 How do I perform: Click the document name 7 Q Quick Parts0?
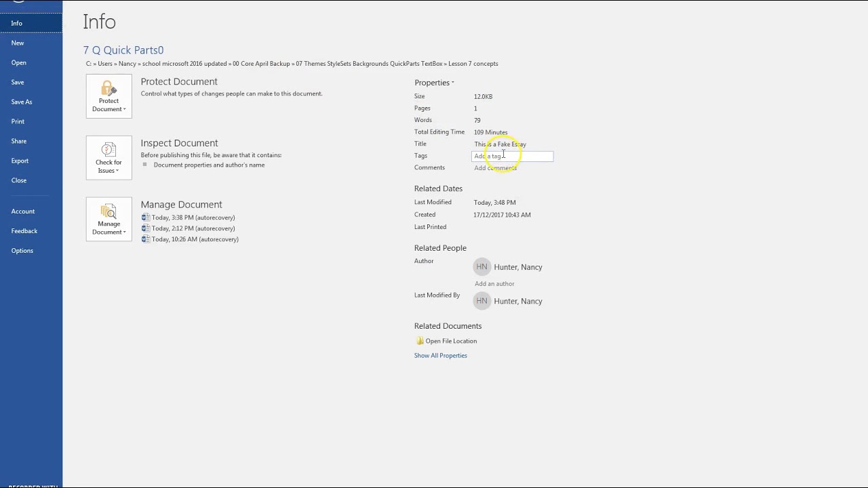click(123, 50)
